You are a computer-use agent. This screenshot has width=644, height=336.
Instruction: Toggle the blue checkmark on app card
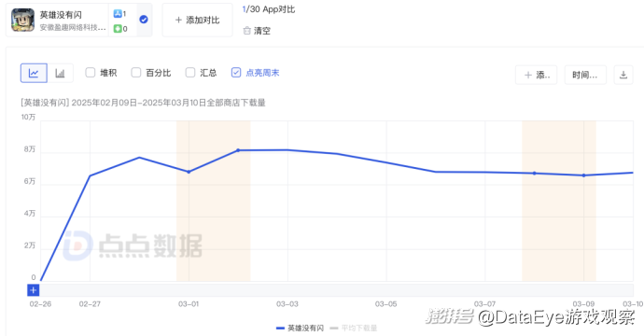144,20
